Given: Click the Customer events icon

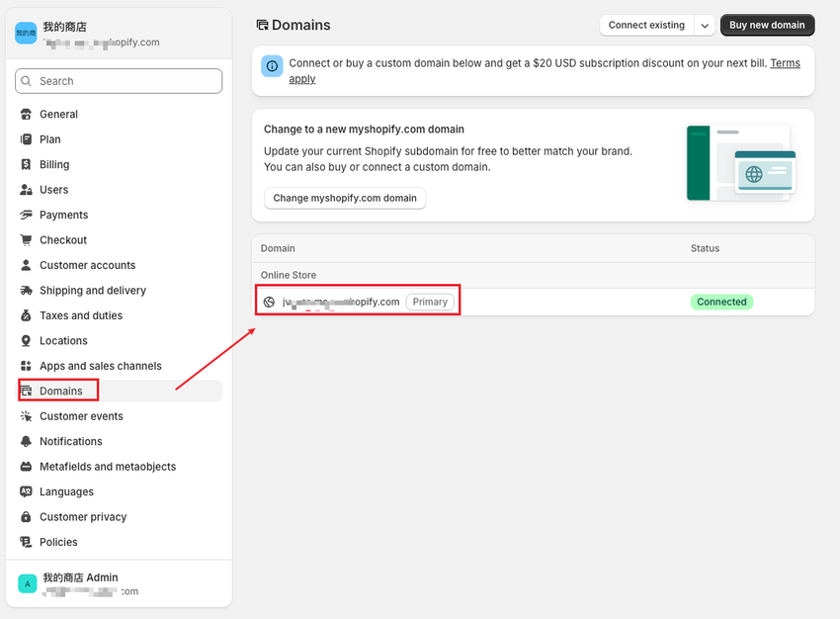Looking at the screenshot, I should click(x=27, y=416).
